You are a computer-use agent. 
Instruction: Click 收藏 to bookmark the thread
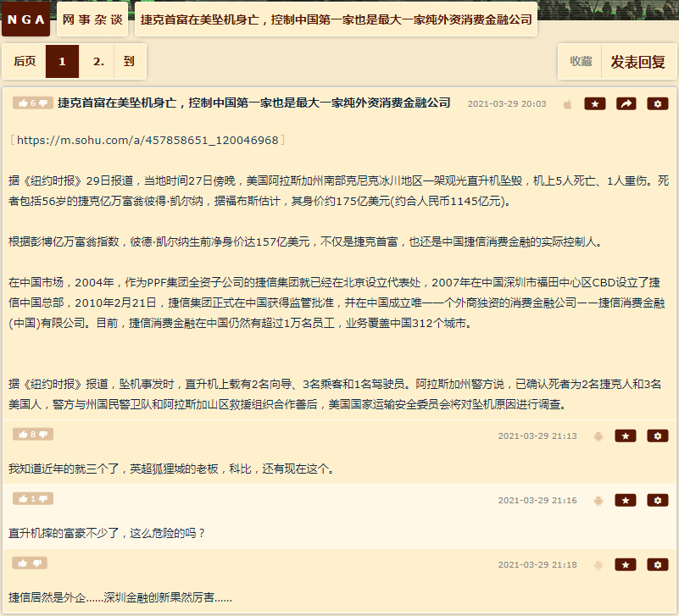(x=581, y=61)
